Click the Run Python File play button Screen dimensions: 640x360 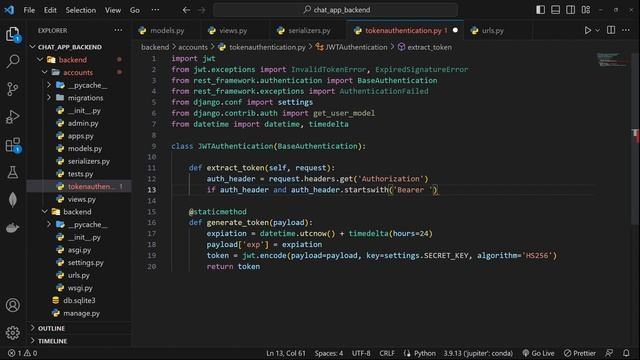pos(587,30)
